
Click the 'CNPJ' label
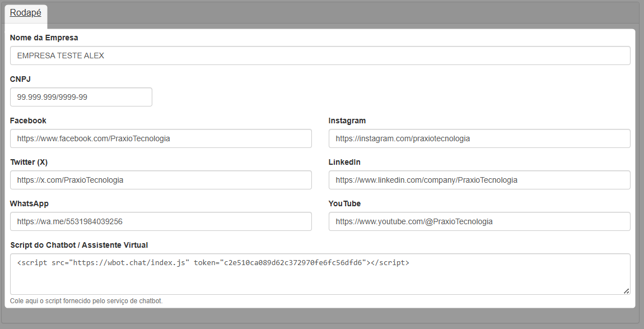(x=20, y=80)
